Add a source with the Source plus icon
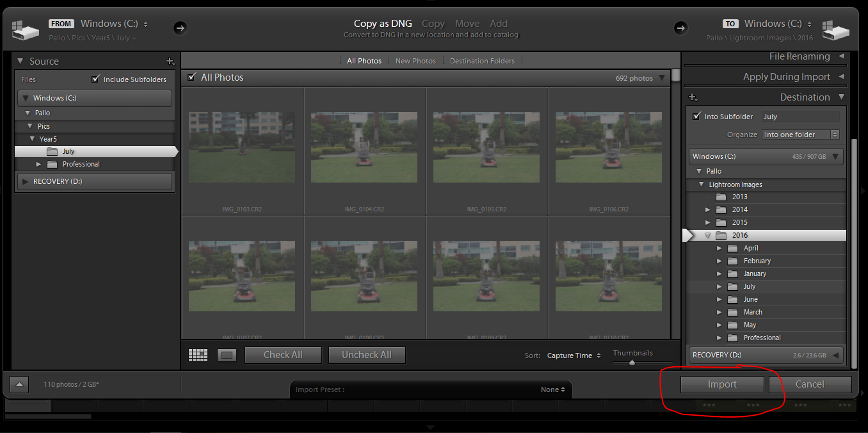 click(170, 61)
